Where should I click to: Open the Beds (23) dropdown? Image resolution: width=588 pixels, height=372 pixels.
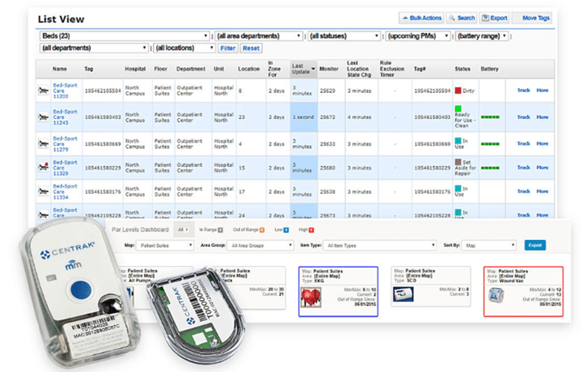click(x=125, y=36)
